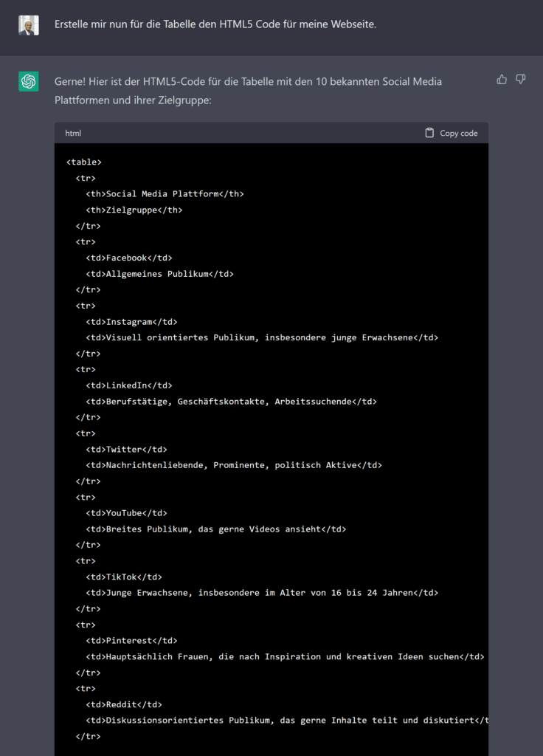Click the response text starting with Gerne!

pos(248,91)
